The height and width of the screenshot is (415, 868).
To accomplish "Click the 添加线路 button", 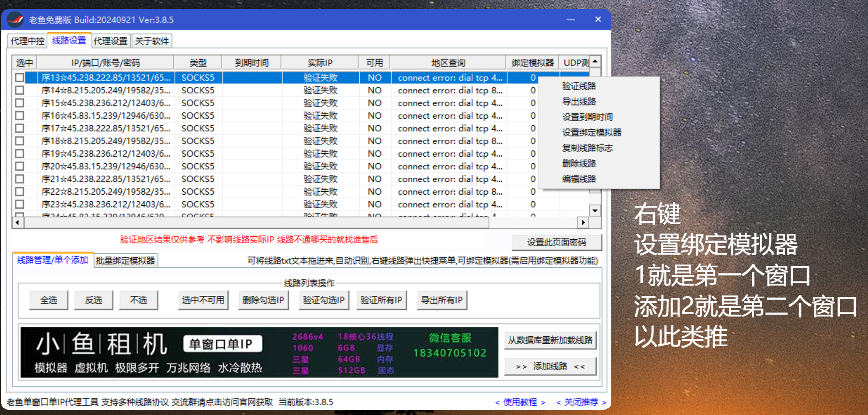I will (550, 366).
